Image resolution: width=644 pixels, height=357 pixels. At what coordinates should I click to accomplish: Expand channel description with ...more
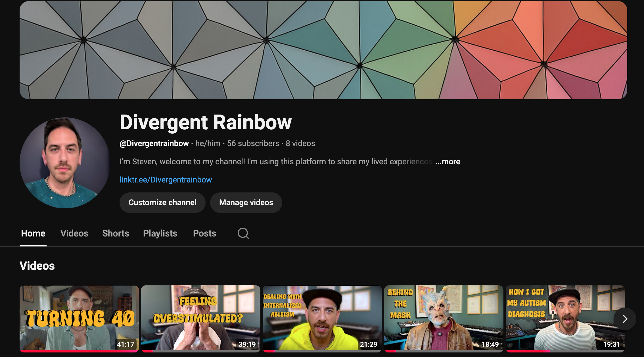pyautogui.click(x=448, y=161)
